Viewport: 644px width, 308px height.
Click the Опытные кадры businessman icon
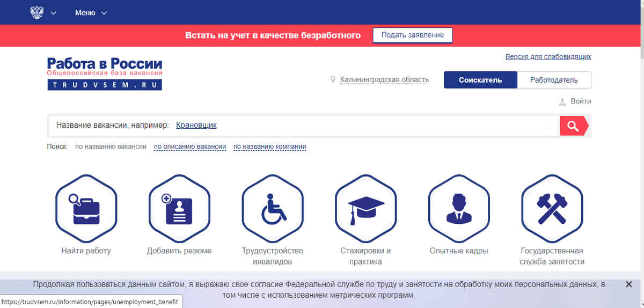[459, 209]
